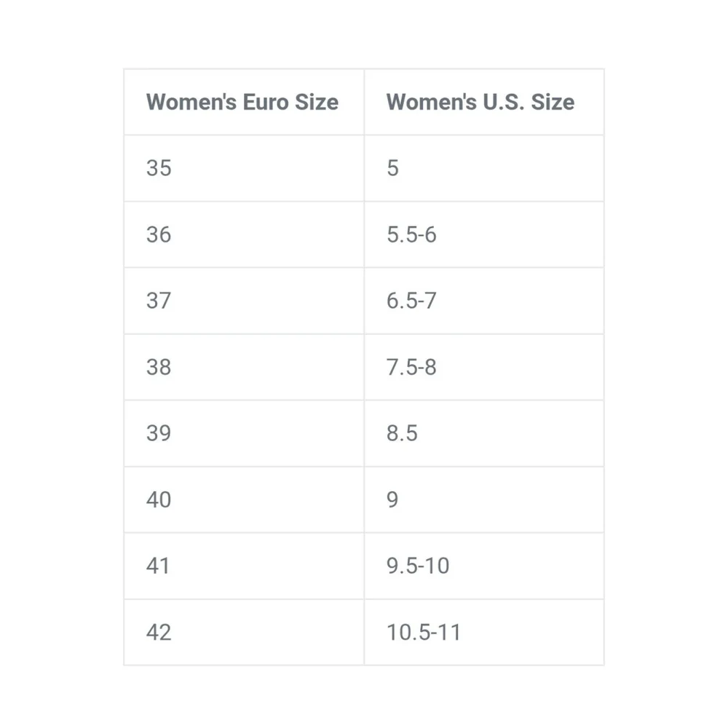Select the Euro size 40 cell
The image size is (728, 728).
click(x=244, y=499)
